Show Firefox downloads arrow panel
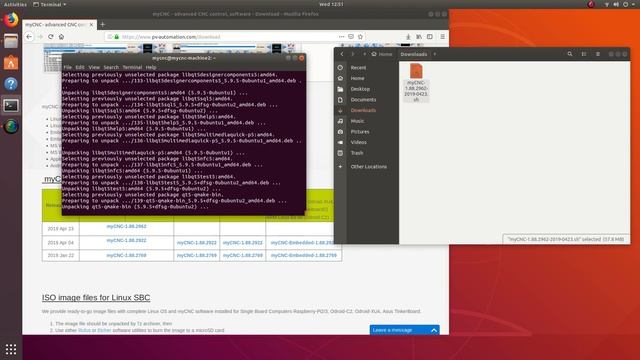 tap(408, 37)
